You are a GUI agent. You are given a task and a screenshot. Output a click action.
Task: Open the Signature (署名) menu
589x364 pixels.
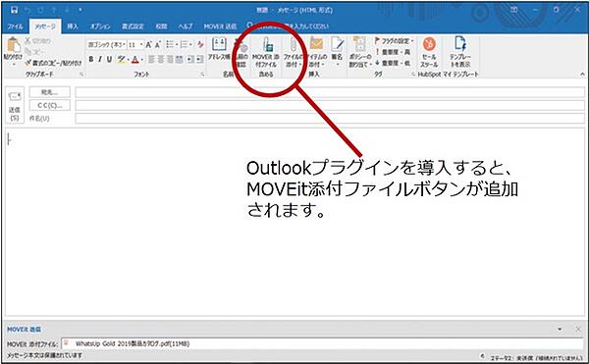tap(337, 52)
